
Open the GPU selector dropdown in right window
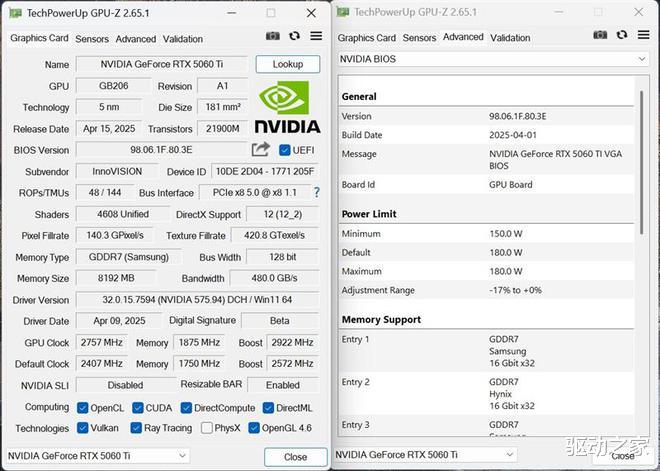(425, 455)
